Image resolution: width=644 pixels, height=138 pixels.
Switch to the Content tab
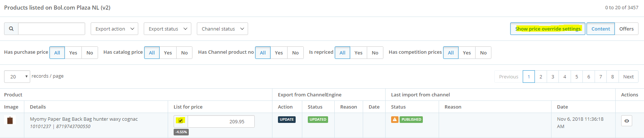[x=601, y=29]
